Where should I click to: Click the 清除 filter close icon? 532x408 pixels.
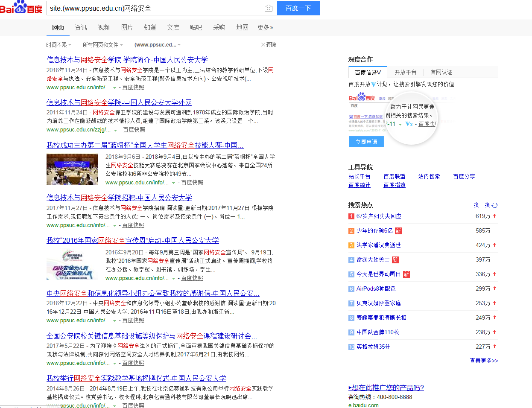pos(263,44)
